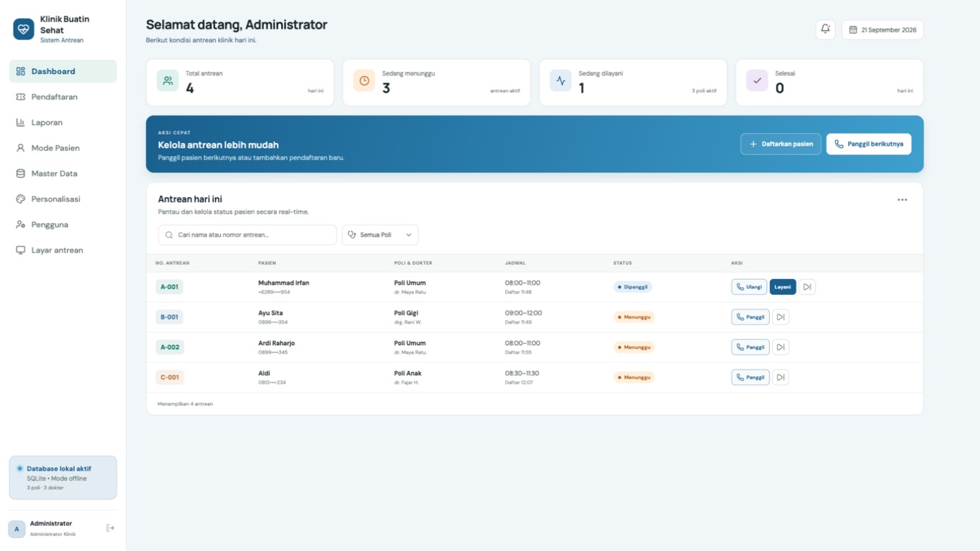
Task: Click the Database lokal aktif status card
Action: click(x=63, y=478)
